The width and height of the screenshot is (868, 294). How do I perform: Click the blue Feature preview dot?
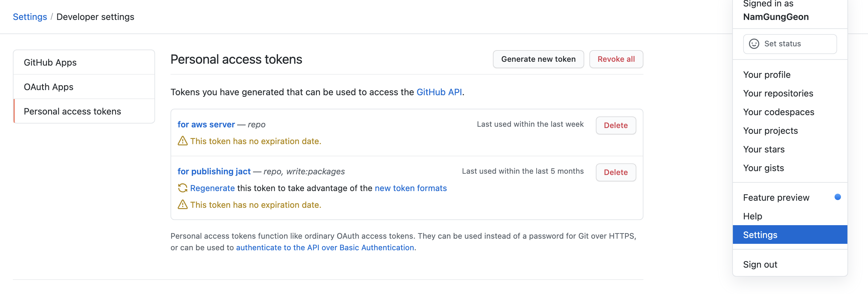(x=837, y=197)
